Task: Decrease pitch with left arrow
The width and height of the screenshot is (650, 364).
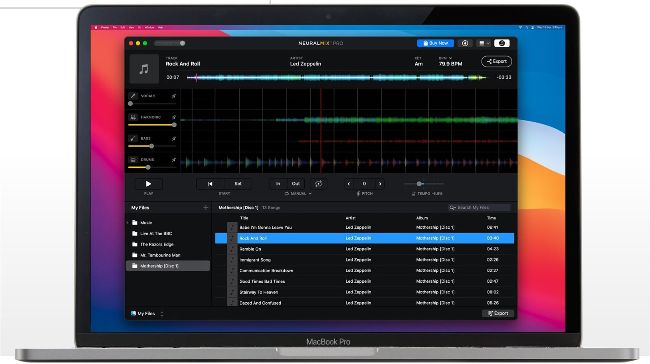Action: click(349, 184)
